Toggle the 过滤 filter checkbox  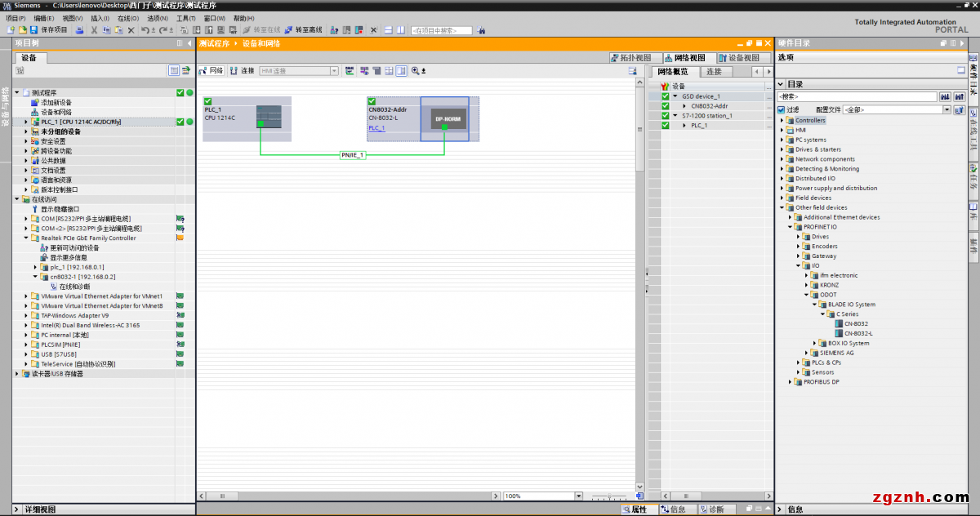[782, 109]
